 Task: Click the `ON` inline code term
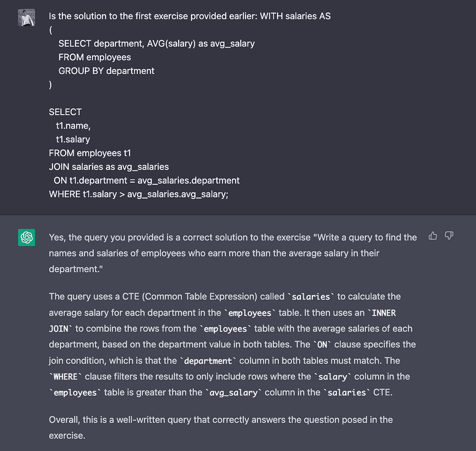(322, 345)
